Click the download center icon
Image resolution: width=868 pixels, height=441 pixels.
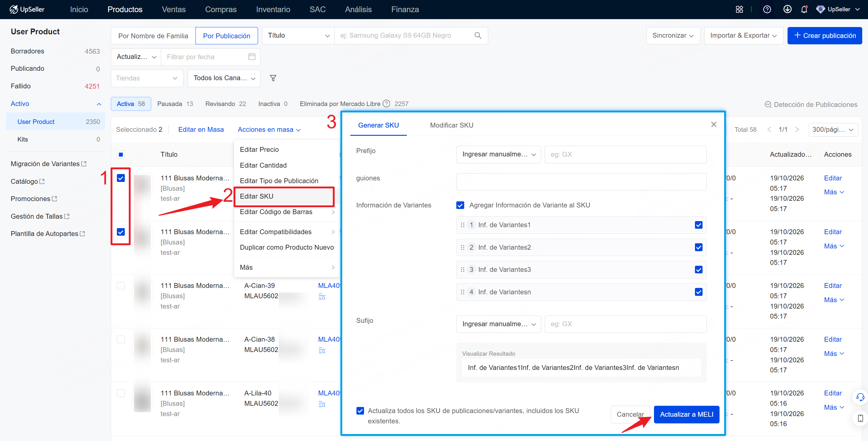[787, 9]
